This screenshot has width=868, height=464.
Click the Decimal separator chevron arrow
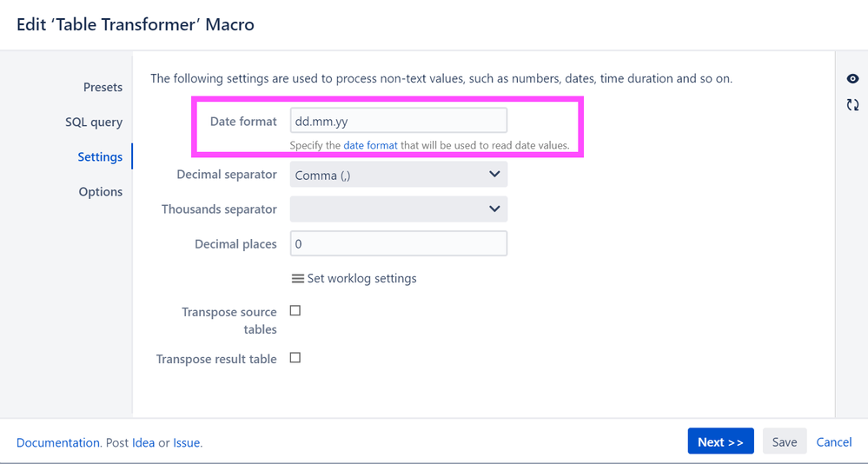point(494,175)
